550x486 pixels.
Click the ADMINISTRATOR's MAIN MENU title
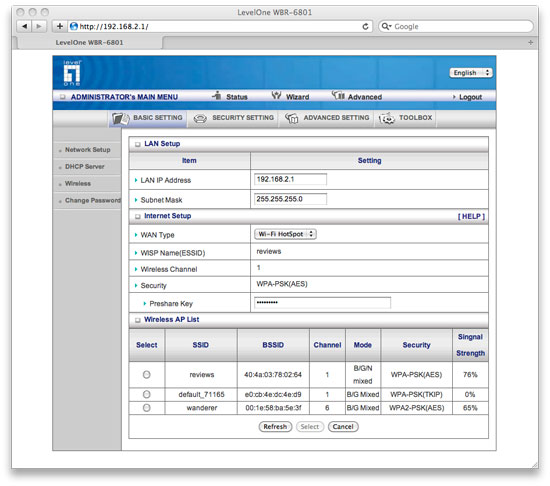point(124,97)
